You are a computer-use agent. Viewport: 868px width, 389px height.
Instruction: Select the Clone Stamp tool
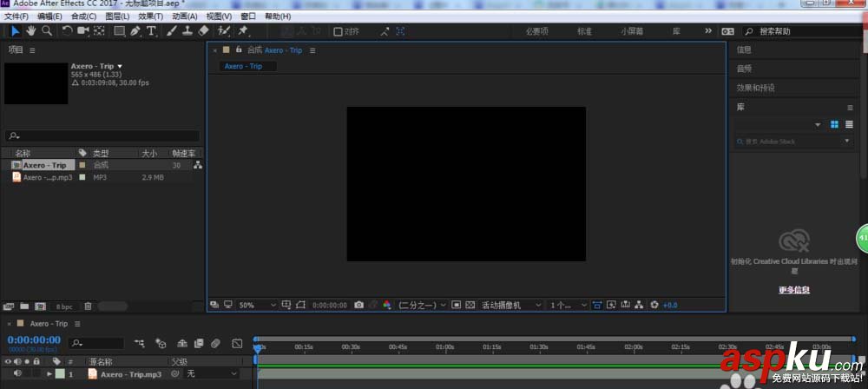click(x=187, y=31)
